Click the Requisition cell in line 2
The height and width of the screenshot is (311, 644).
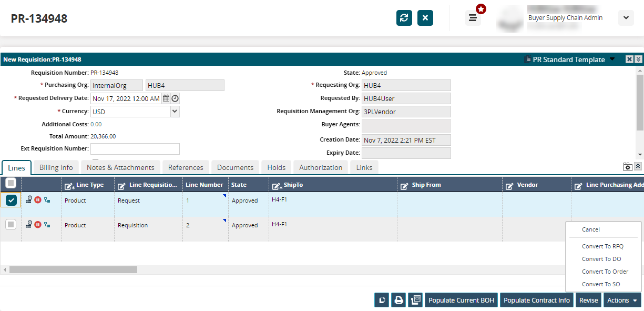(148, 228)
